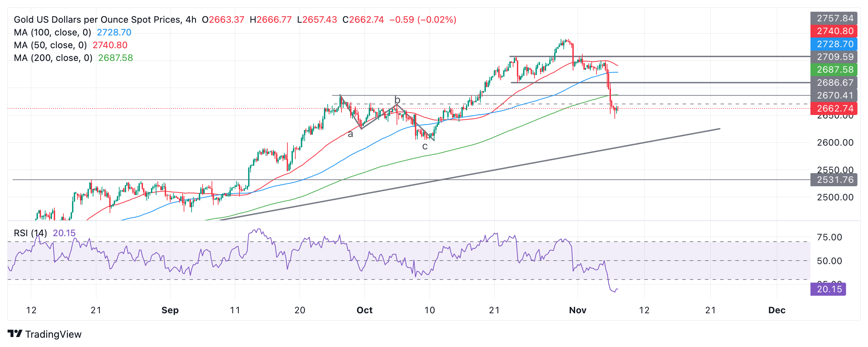Screen dimensions: 868x347
Task: Click the wave label 'a' on chart
Action: pyautogui.click(x=350, y=134)
